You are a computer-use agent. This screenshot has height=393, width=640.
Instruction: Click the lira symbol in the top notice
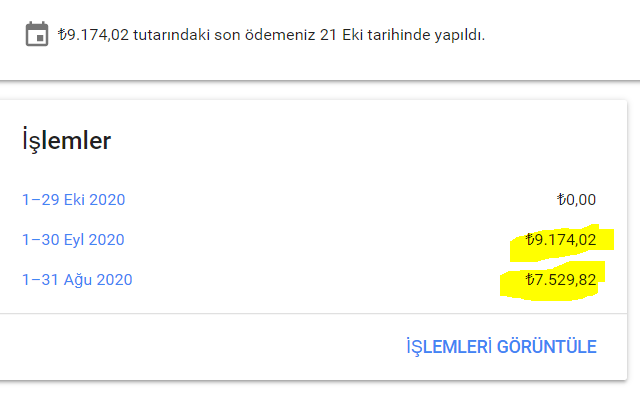[x=62, y=35]
